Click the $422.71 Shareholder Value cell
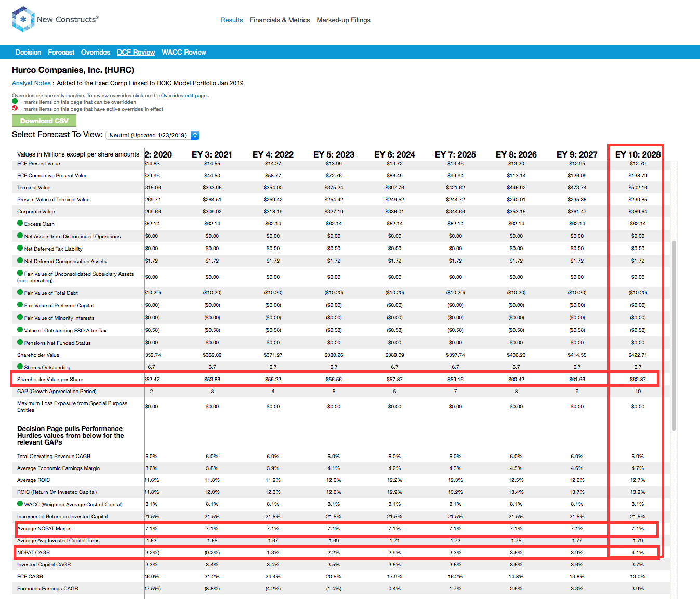This screenshot has height=599, width=700. click(x=638, y=355)
